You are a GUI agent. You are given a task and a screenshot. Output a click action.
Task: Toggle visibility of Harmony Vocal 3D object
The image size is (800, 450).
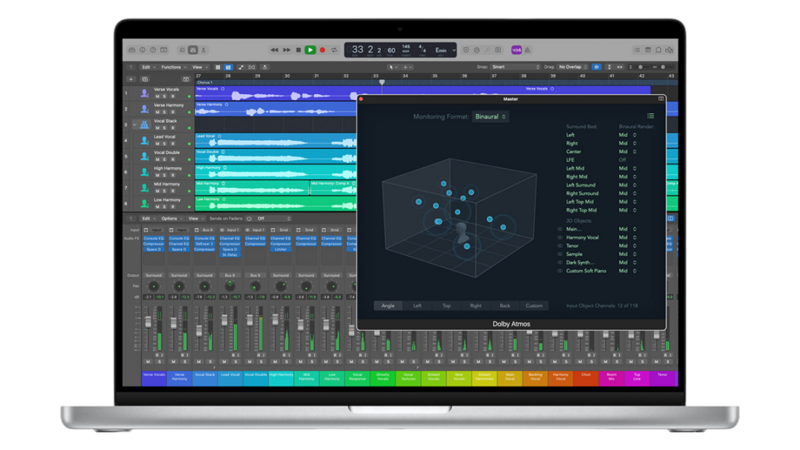[x=561, y=238]
